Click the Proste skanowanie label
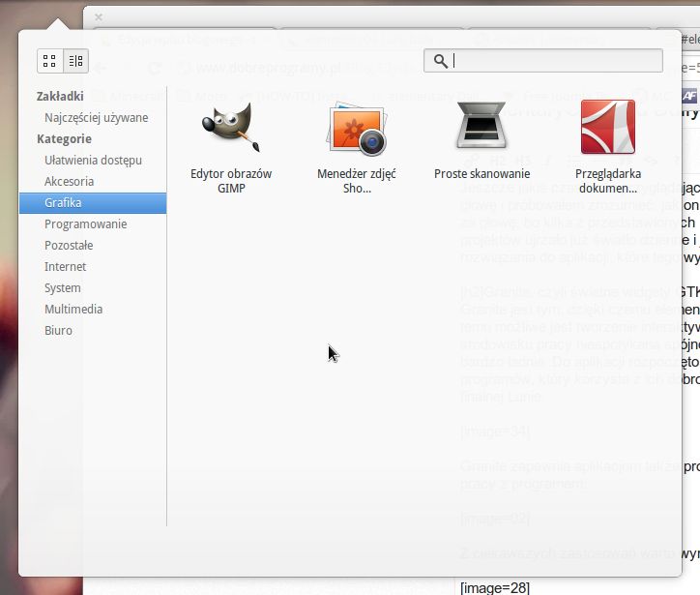Image resolution: width=700 pixels, height=595 pixels. point(482,174)
